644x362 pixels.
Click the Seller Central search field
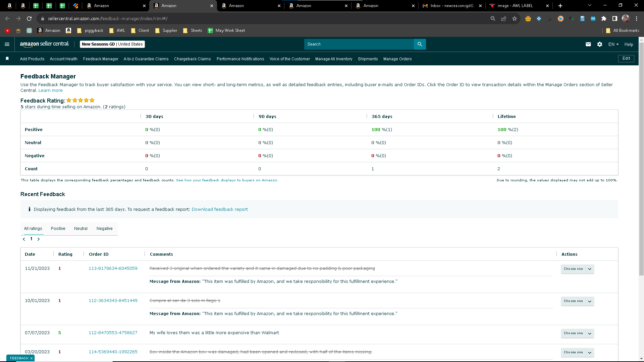point(359,44)
